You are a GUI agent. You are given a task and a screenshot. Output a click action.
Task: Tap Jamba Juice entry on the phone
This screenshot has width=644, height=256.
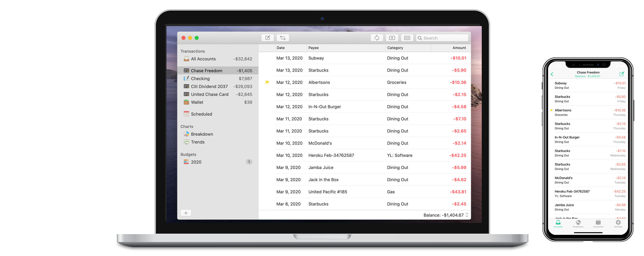[x=588, y=207]
